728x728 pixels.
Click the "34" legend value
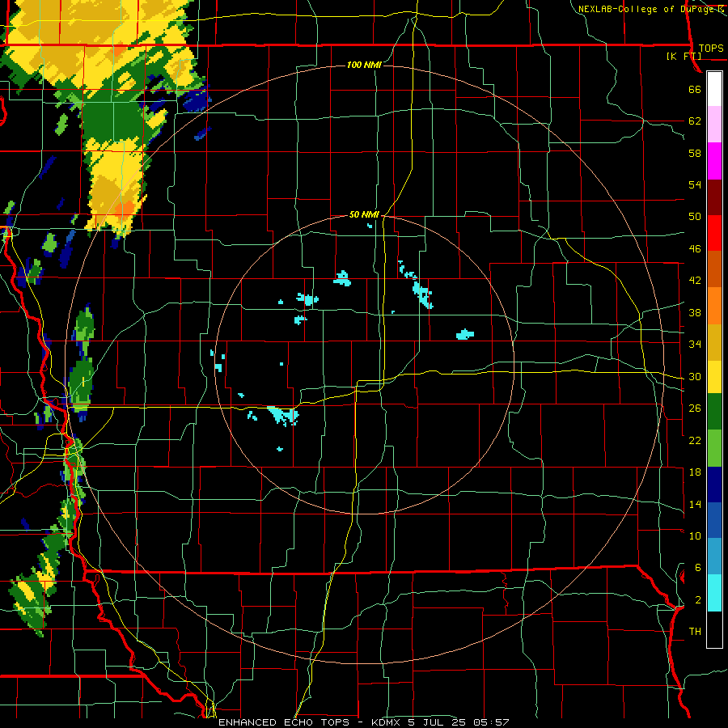(x=695, y=345)
